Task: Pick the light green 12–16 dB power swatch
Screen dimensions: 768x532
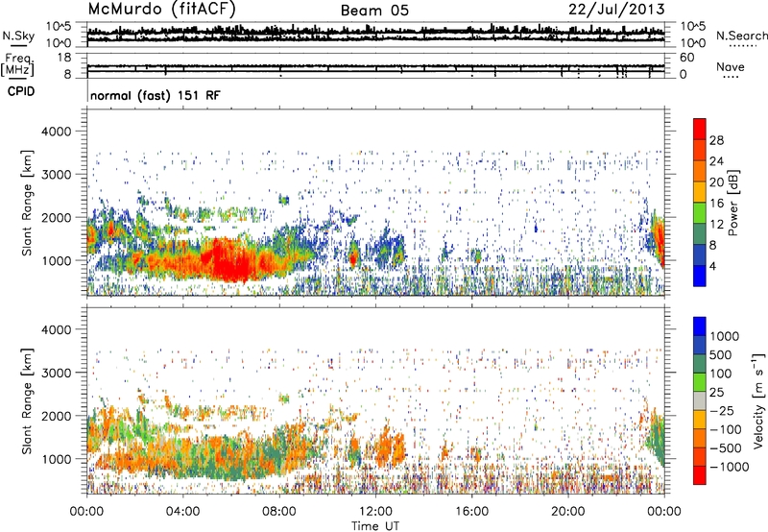Action: coord(700,213)
